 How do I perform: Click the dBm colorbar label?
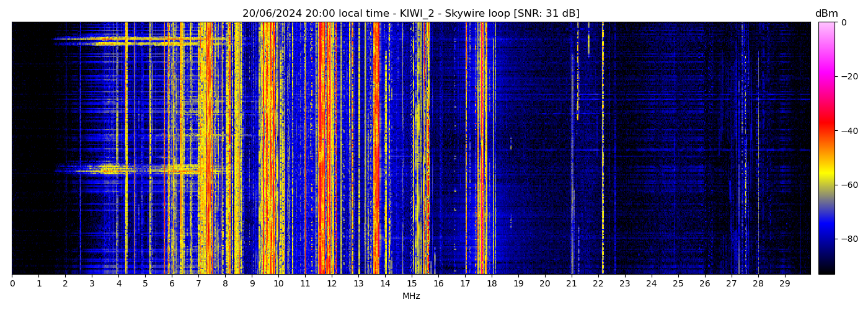826,14
